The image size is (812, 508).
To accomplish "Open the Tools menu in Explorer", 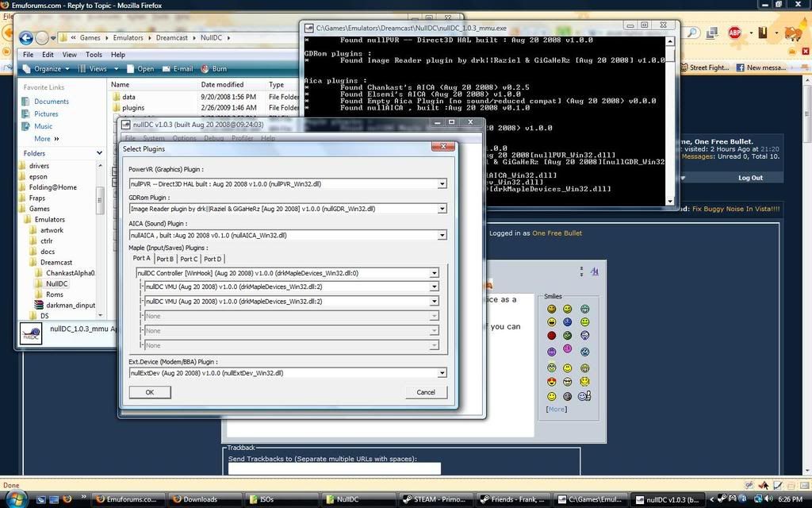I will pyautogui.click(x=94, y=55).
